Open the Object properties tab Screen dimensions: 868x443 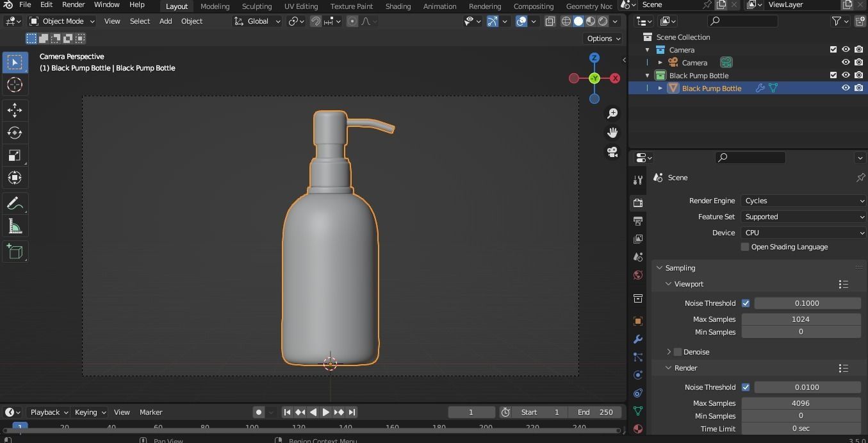[637, 321]
